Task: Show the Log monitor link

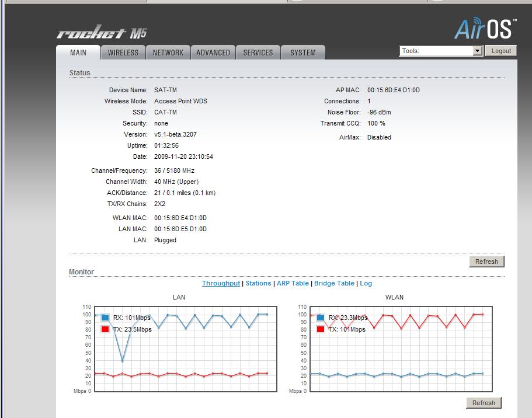Action: pyautogui.click(x=366, y=283)
